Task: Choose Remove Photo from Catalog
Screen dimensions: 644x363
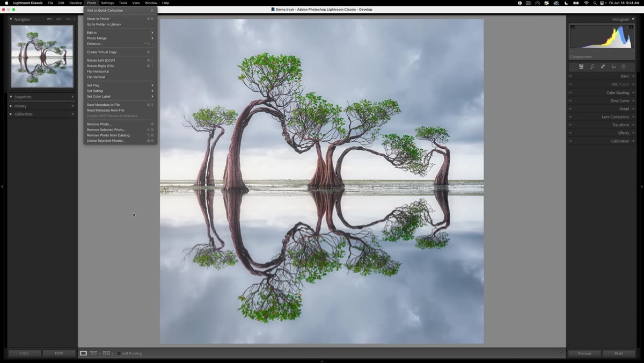Action: point(120,135)
